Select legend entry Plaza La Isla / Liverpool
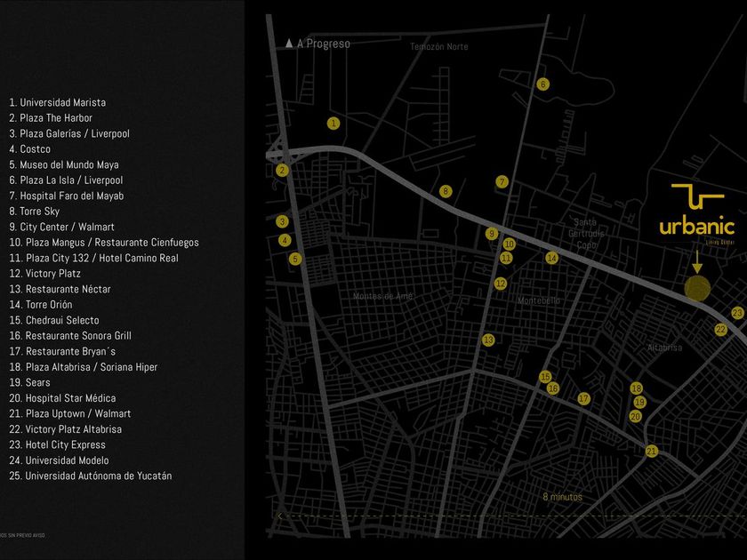The height and width of the screenshot is (560, 747). click(66, 180)
